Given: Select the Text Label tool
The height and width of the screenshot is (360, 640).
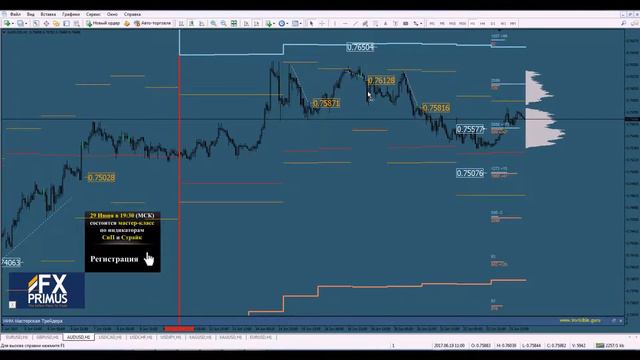Looking at the screenshot, I should 396,24.
